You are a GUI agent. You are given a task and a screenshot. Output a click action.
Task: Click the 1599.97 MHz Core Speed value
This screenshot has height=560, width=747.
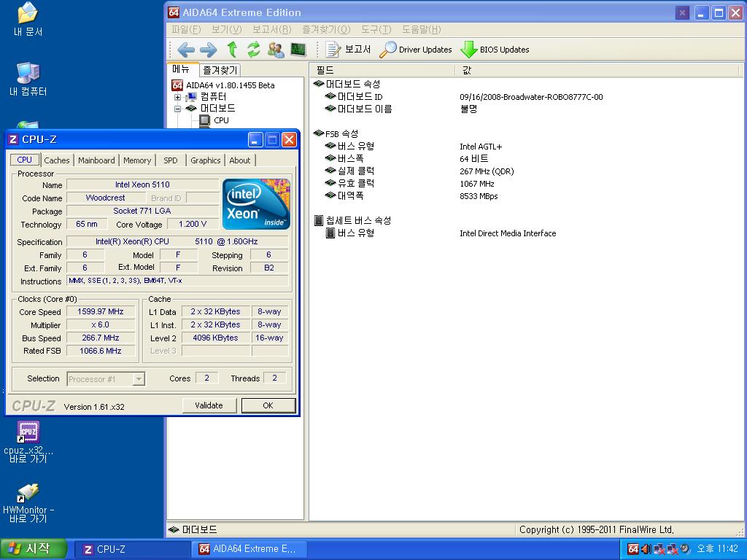(x=101, y=311)
